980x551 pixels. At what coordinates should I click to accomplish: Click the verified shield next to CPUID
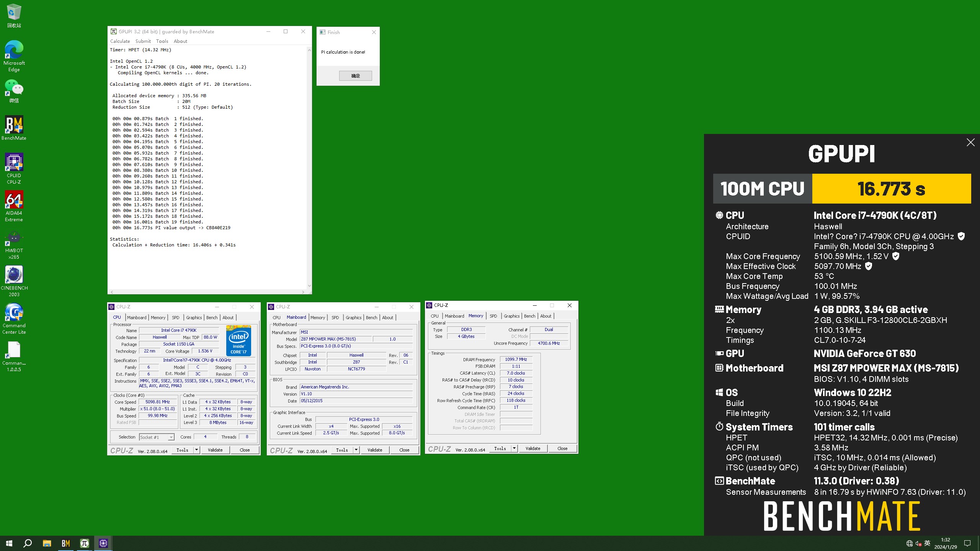pyautogui.click(x=961, y=236)
